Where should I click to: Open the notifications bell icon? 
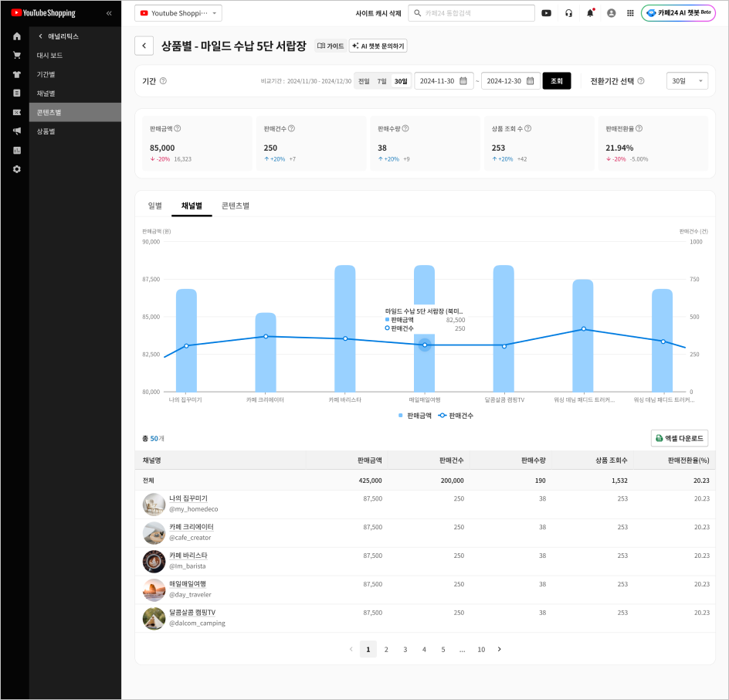[590, 13]
